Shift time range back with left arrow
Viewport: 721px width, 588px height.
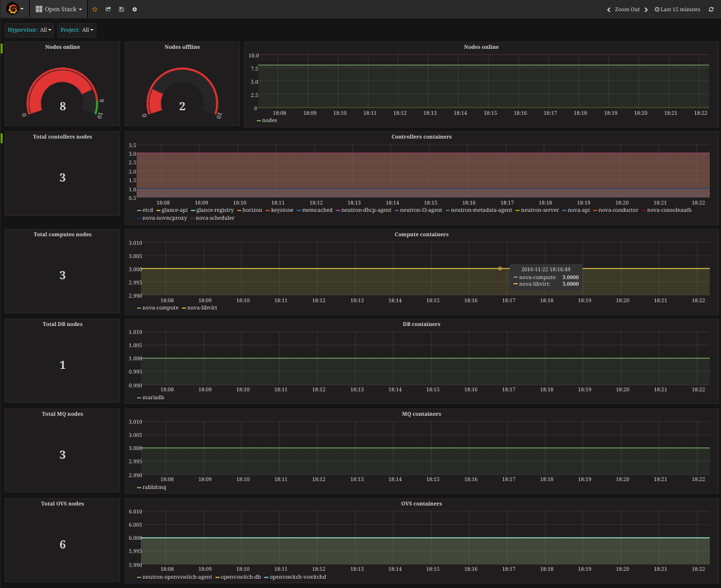(609, 9)
